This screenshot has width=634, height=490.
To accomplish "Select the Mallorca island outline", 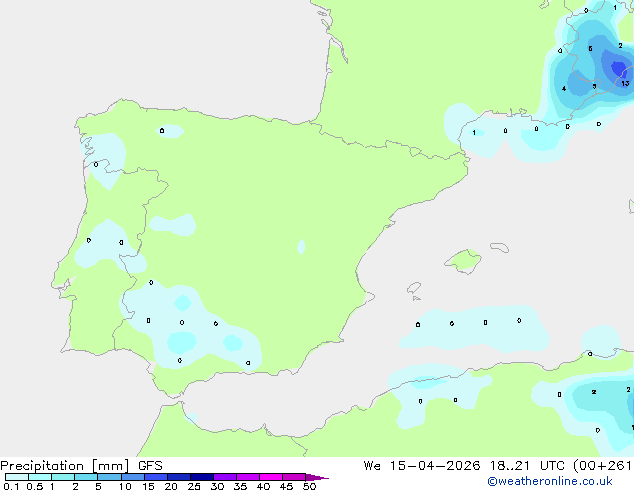I will click(463, 261).
